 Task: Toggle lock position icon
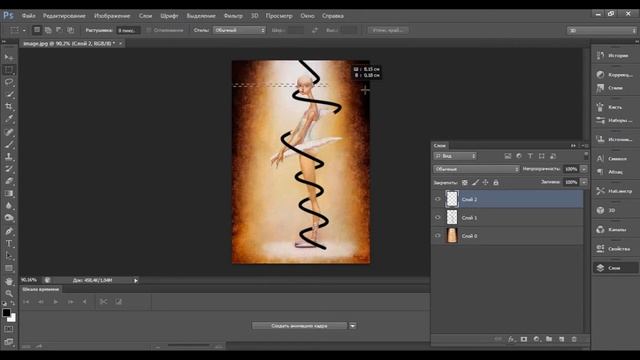point(485,182)
